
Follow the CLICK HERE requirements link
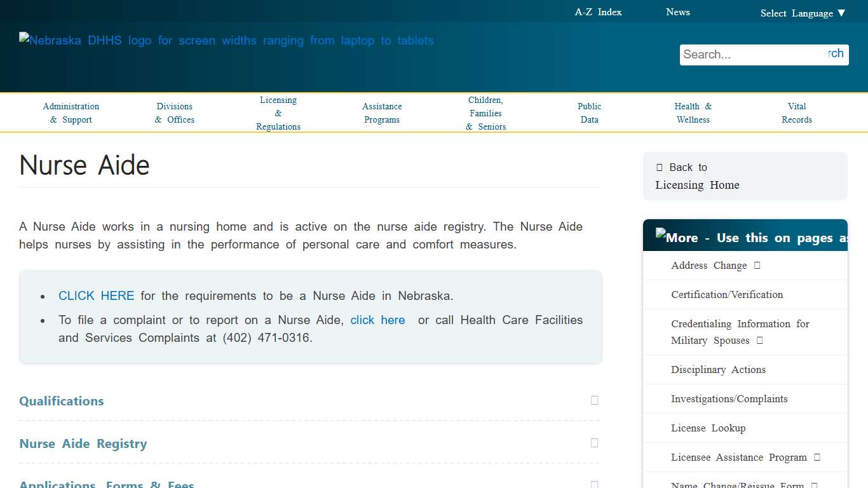[x=96, y=296]
